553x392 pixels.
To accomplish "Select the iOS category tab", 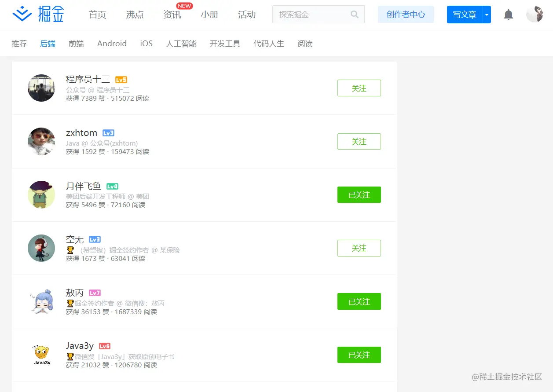I will click(x=146, y=44).
